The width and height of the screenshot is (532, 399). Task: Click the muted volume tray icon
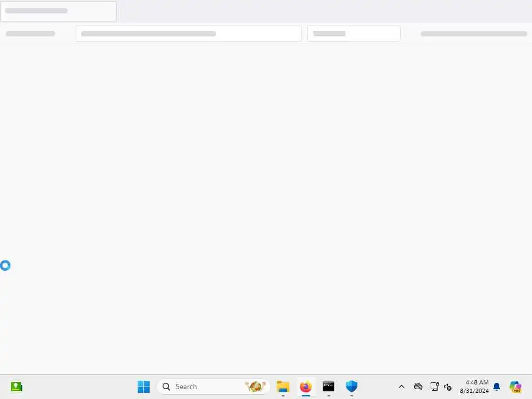(x=448, y=387)
